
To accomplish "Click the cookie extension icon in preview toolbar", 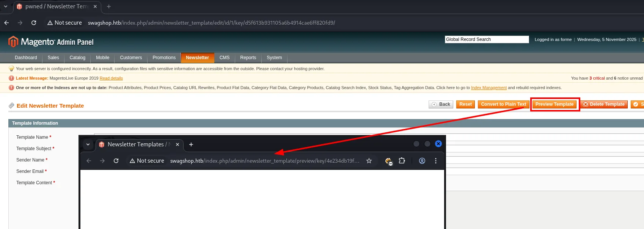I will pos(388,161).
